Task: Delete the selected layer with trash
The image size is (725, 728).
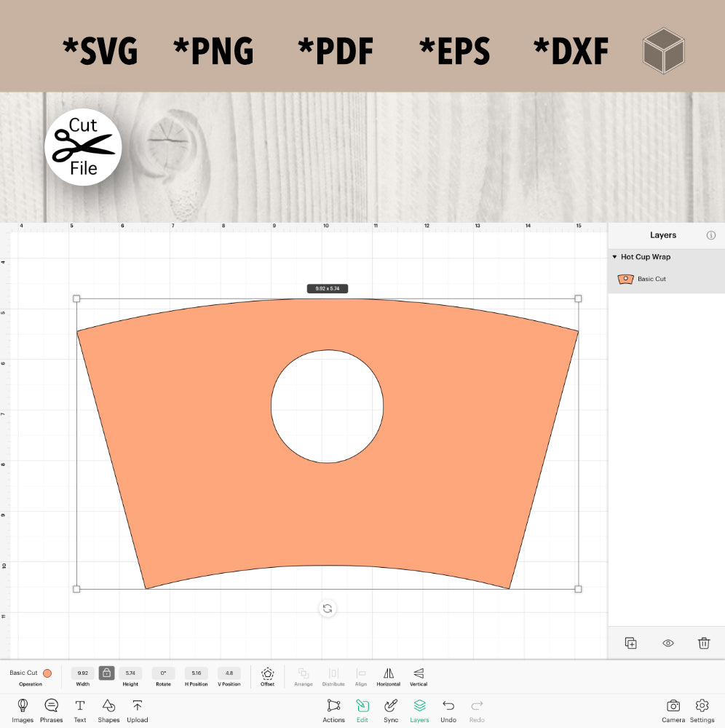Action: (x=703, y=643)
